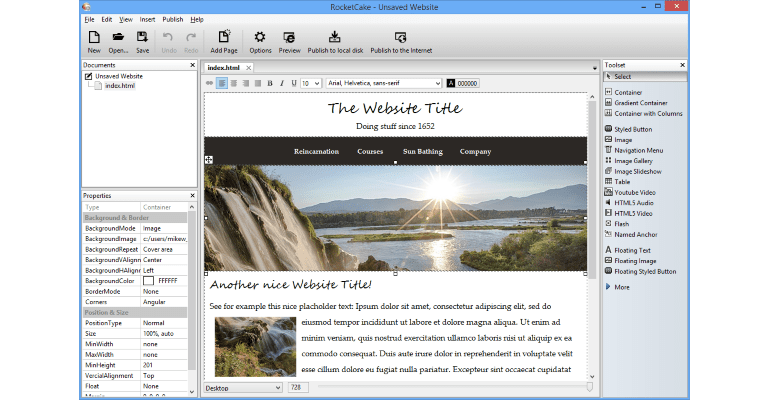Open the Insert menu

[x=148, y=19]
